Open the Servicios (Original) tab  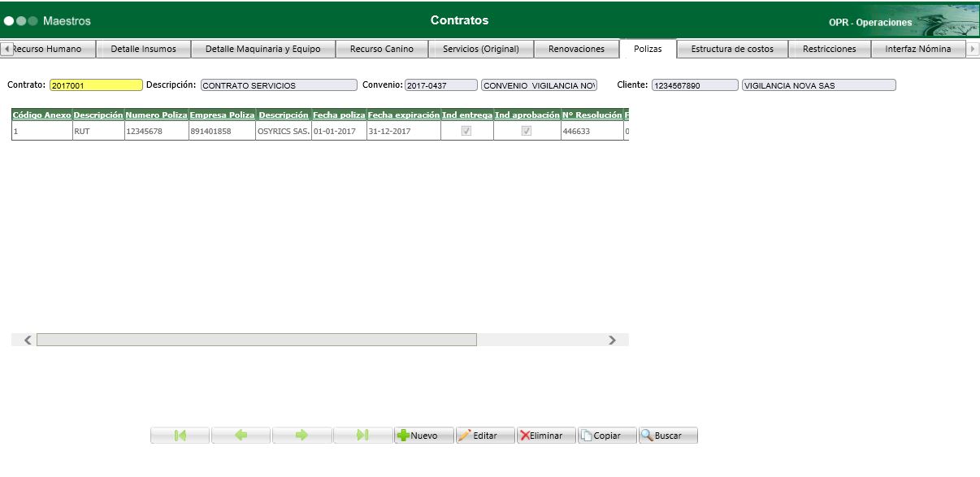point(481,49)
